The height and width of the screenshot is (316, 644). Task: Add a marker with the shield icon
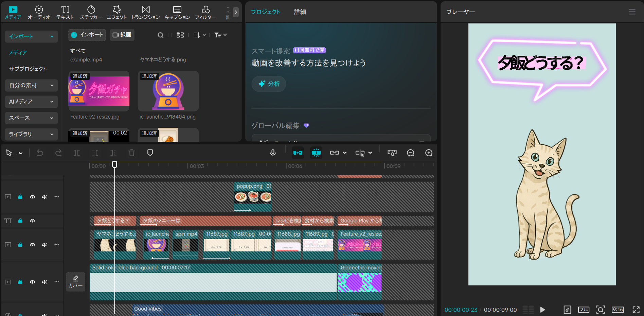(150, 153)
